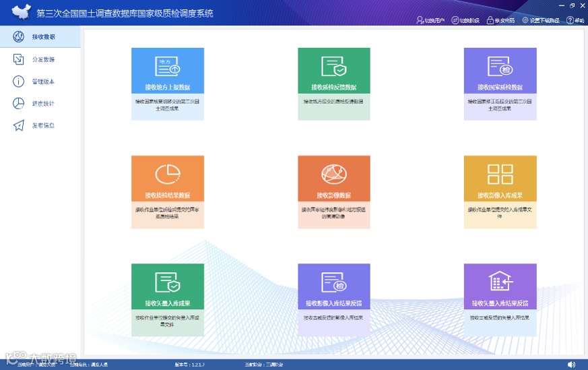Screen dimensions: 588x370
Task: Open the 接收矢量入库结果反馈 building icon tile
Action: 500,281
